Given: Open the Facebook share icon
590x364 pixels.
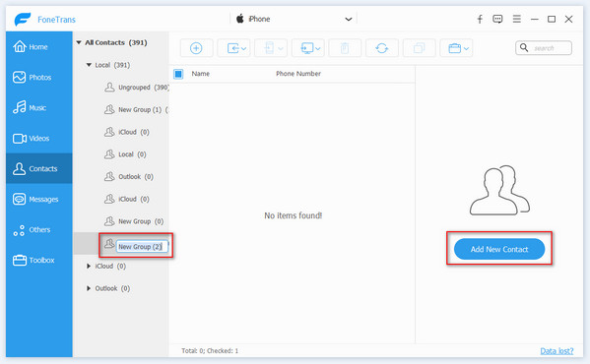Looking at the screenshot, I should [480, 19].
